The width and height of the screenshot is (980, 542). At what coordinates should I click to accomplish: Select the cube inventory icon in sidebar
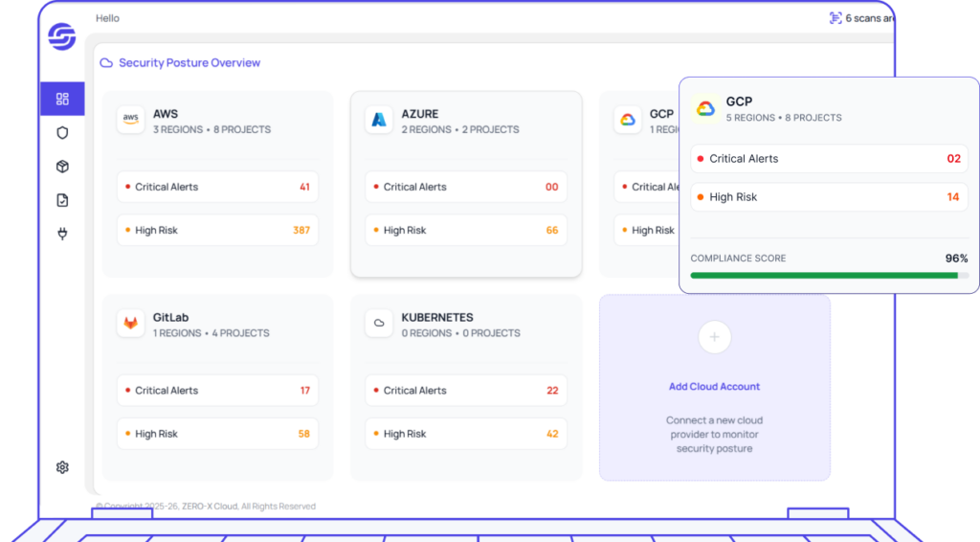pyautogui.click(x=62, y=167)
